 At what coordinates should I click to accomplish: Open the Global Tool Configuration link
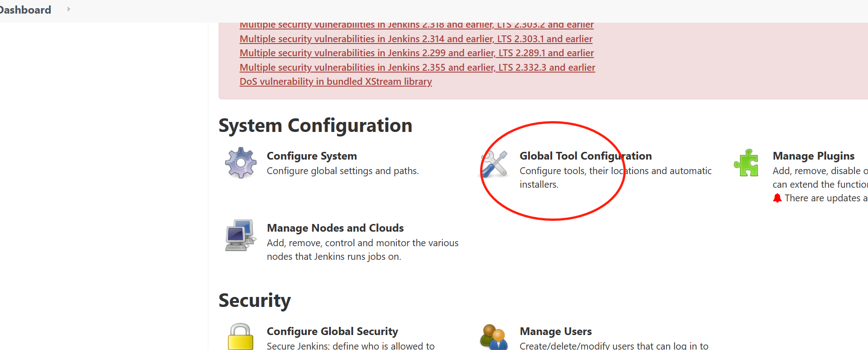point(586,156)
